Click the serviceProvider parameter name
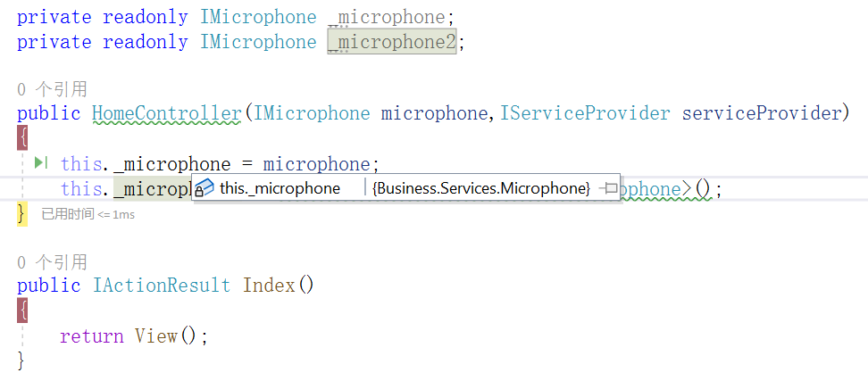Viewport: 868px width, 381px height. (x=762, y=113)
